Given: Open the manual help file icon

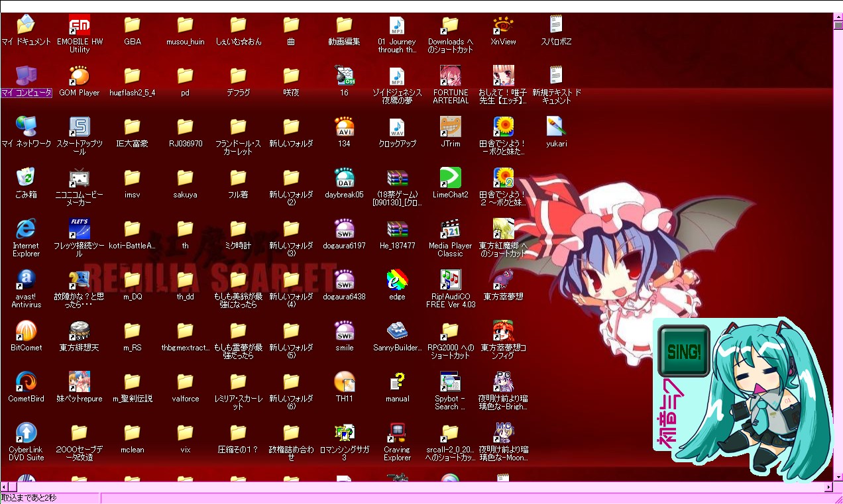Looking at the screenshot, I should [x=397, y=382].
